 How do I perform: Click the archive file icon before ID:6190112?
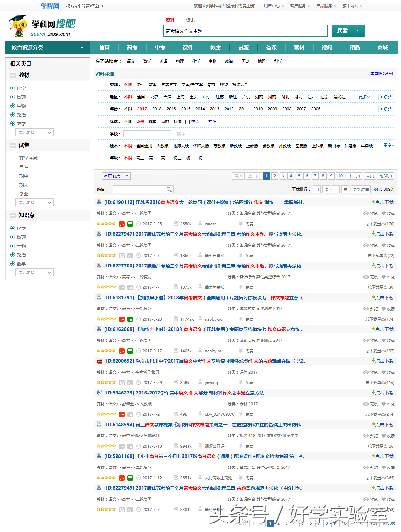coord(100,202)
